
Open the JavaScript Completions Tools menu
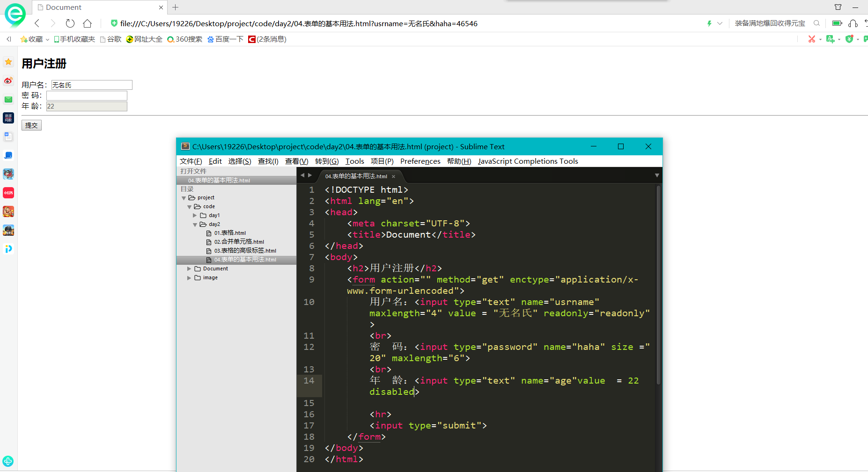coord(528,161)
